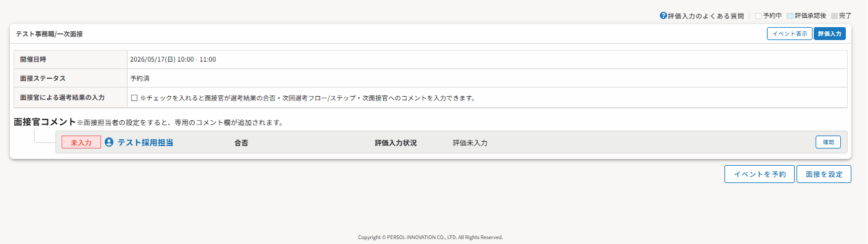The image size is (868, 244).
Task: Click the person icon beside テスト採用担当
Action: [x=109, y=142]
